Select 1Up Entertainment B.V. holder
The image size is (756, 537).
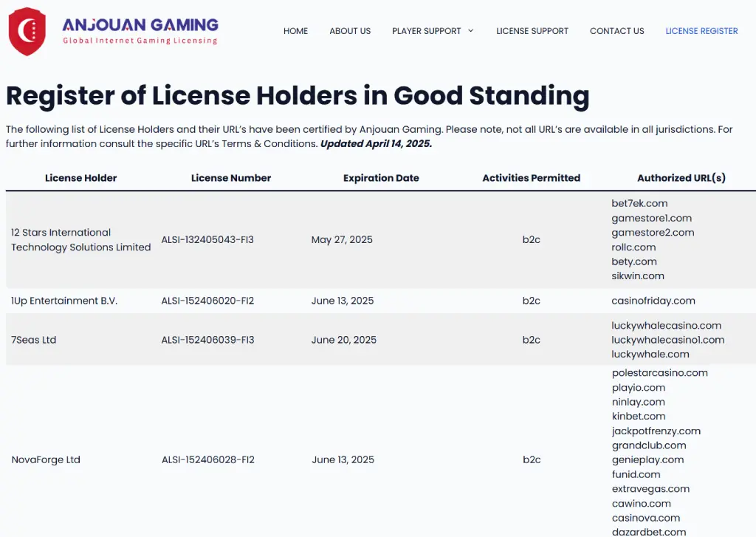pyautogui.click(x=64, y=301)
